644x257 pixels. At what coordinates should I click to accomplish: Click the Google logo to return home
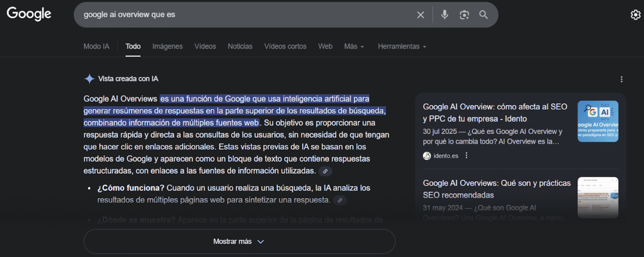(29, 14)
